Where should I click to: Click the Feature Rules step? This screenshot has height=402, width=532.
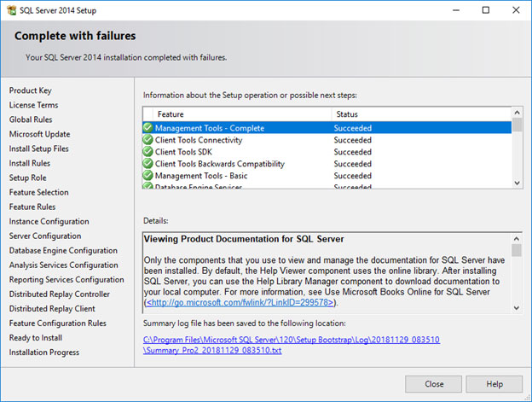click(32, 207)
